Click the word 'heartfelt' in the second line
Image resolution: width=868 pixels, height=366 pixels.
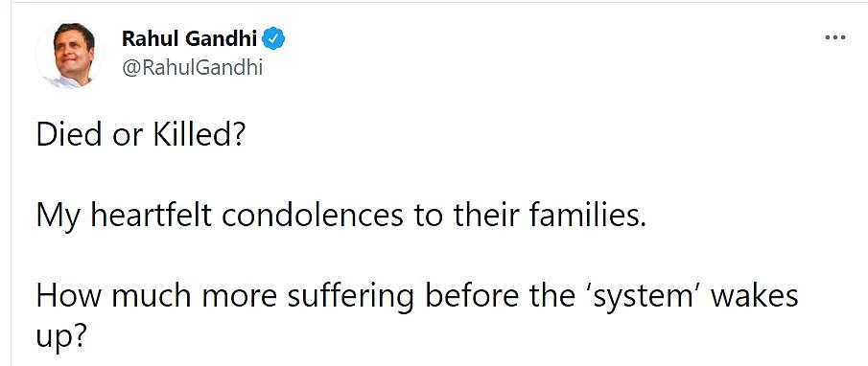point(151,216)
